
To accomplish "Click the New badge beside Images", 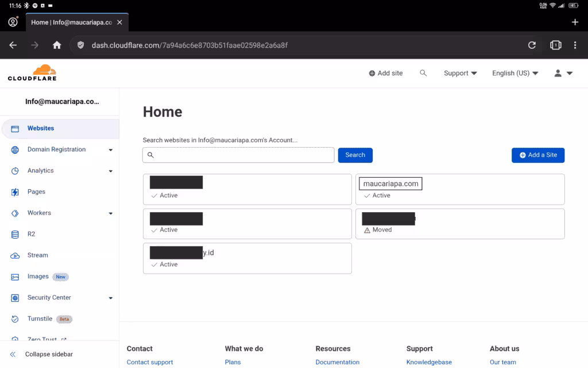I will point(60,277).
